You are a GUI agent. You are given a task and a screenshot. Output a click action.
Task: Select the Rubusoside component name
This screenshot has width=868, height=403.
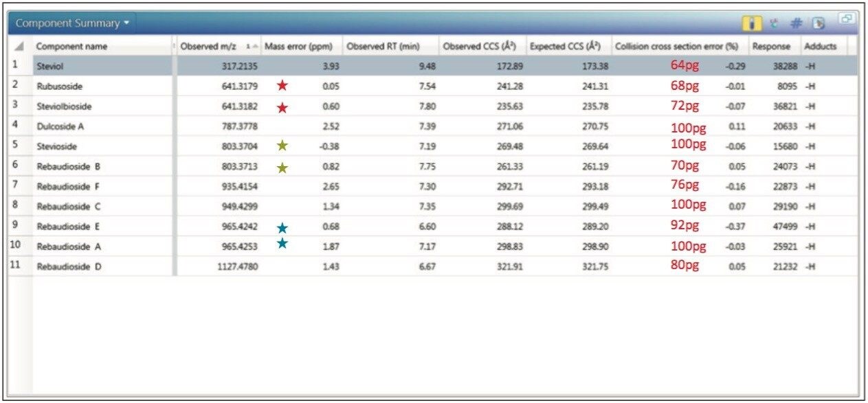pyautogui.click(x=58, y=87)
